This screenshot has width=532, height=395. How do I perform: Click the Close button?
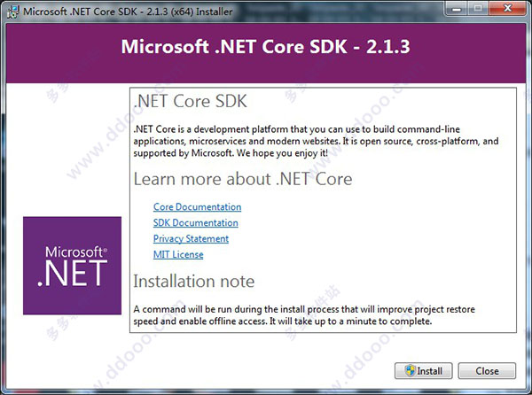click(x=487, y=371)
